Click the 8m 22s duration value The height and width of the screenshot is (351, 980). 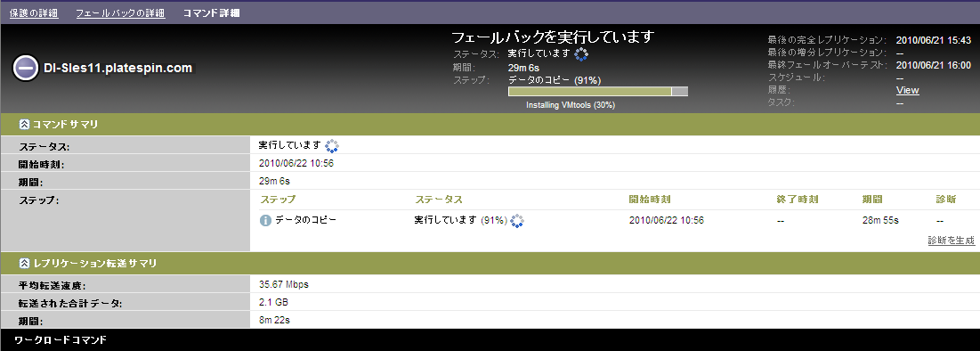point(274,320)
